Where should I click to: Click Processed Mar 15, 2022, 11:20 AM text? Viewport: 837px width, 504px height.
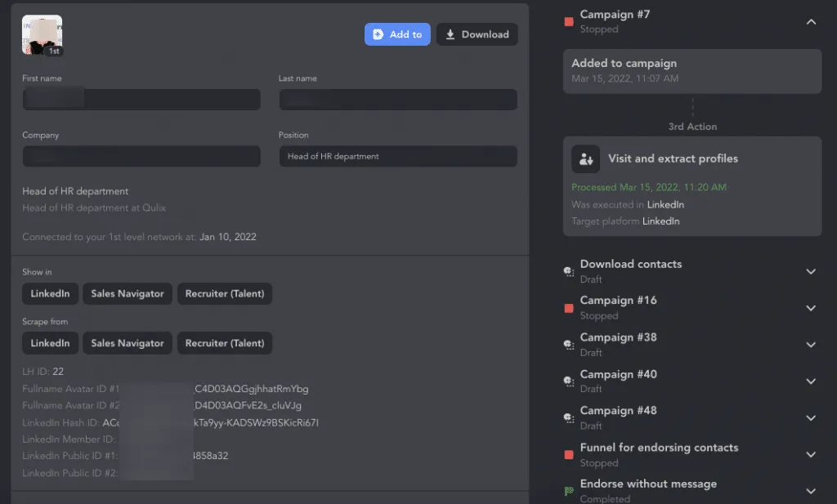(x=649, y=187)
